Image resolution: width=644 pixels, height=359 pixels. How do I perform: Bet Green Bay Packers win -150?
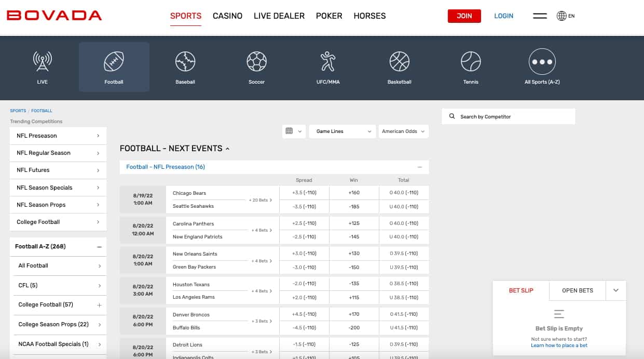point(354,267)
